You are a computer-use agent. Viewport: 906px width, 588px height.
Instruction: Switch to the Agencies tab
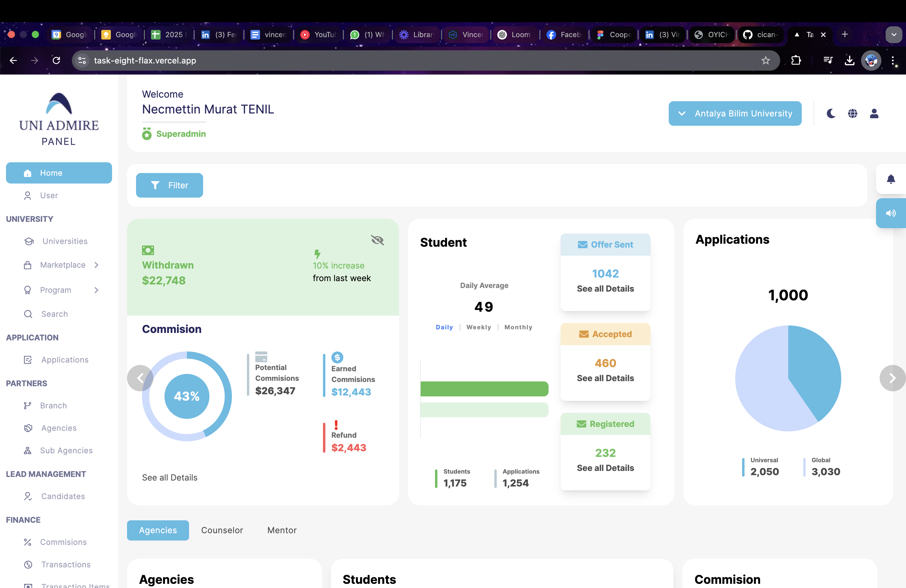[158, 530]
